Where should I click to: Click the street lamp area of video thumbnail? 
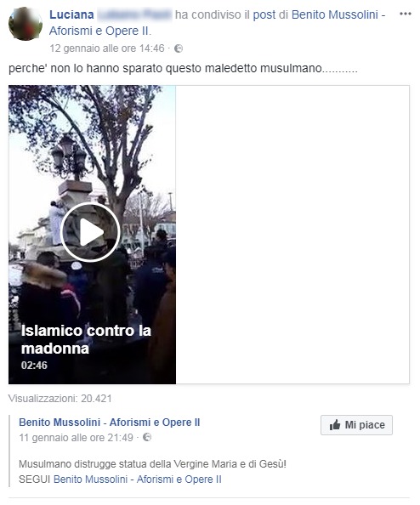(69, 156)
